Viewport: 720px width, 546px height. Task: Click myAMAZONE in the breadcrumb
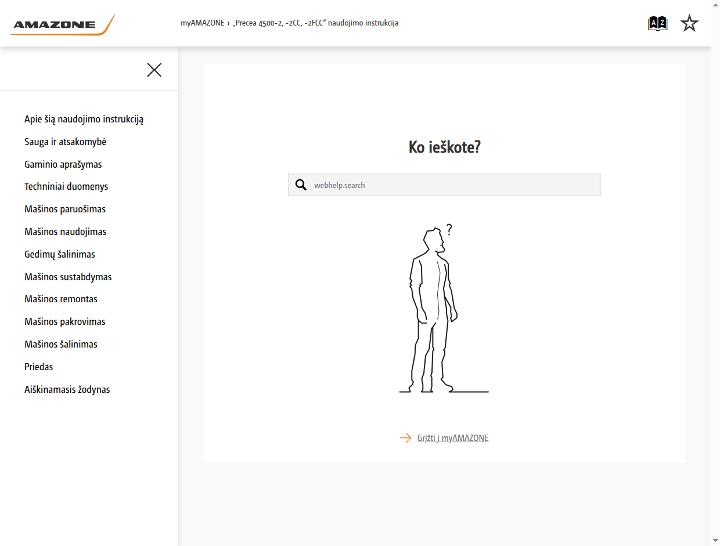[x=202, y=23]
